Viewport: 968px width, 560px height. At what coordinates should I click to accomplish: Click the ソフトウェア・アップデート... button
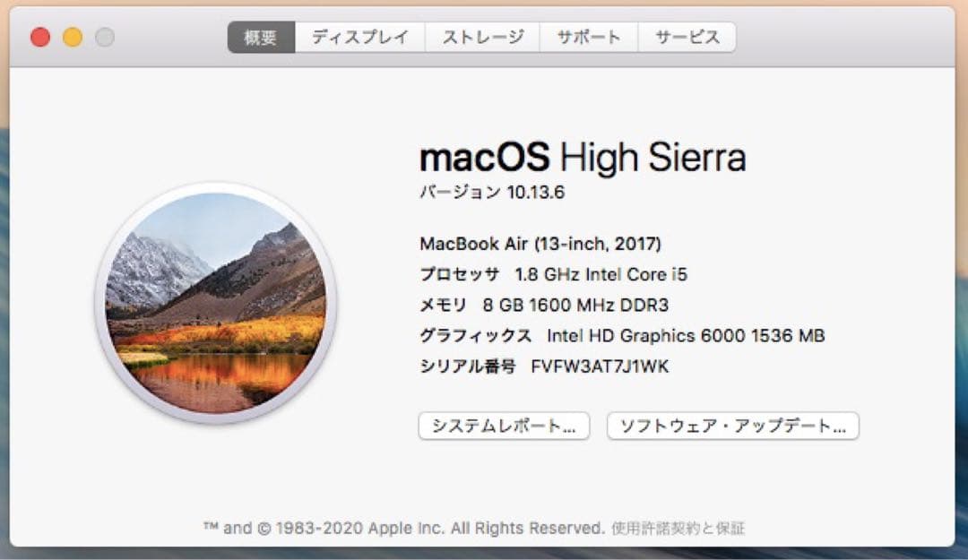pos(733,426)
